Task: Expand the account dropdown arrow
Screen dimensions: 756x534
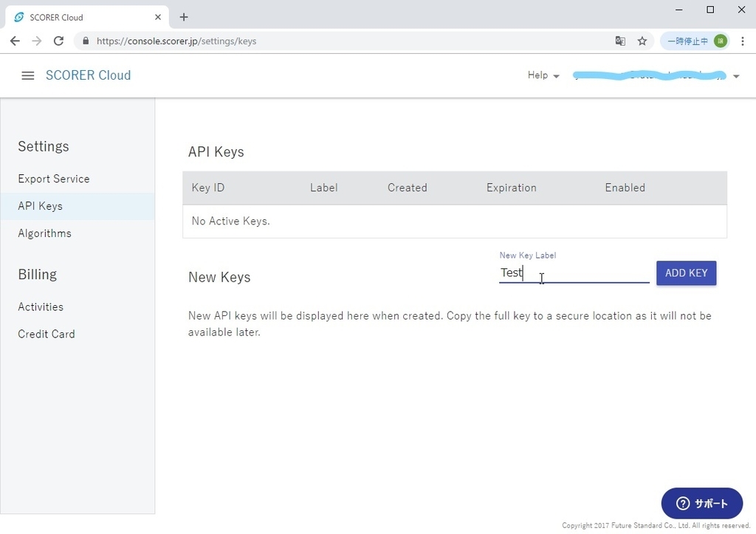Action: point(736,76)
